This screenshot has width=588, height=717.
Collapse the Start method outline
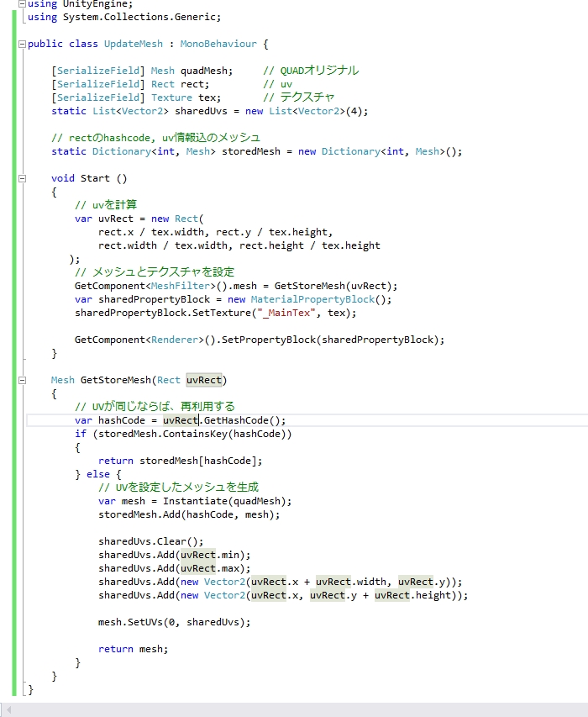[x=22, y=178]
